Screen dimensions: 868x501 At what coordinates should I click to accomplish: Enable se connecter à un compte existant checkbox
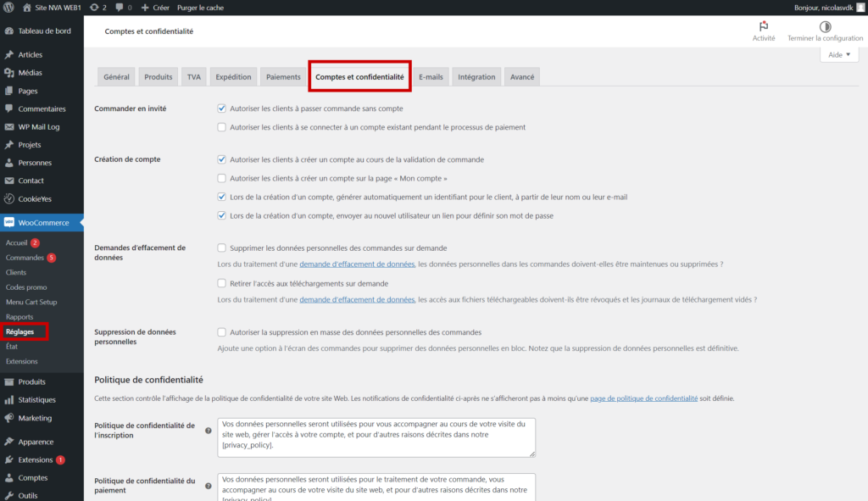point(221,127)
